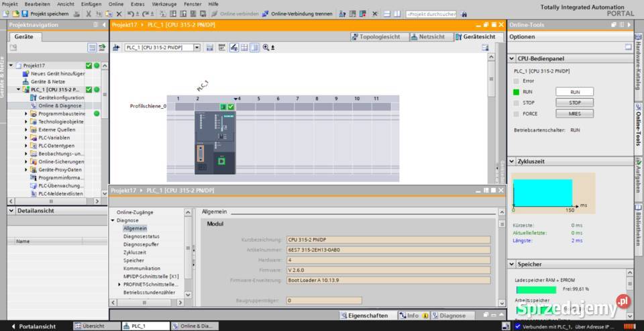
Task: Click the open project folder icon
Action: (x=15, y=13)
